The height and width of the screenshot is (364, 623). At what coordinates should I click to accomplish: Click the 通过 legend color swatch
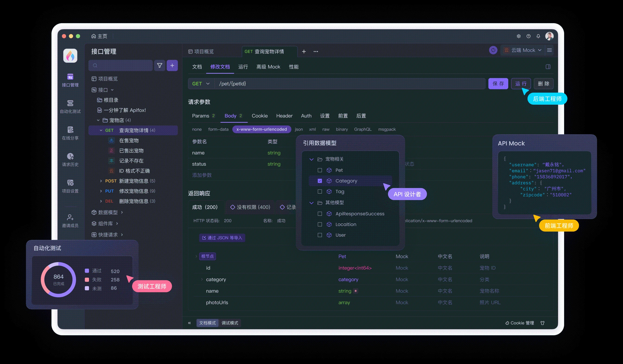(87, 271)
